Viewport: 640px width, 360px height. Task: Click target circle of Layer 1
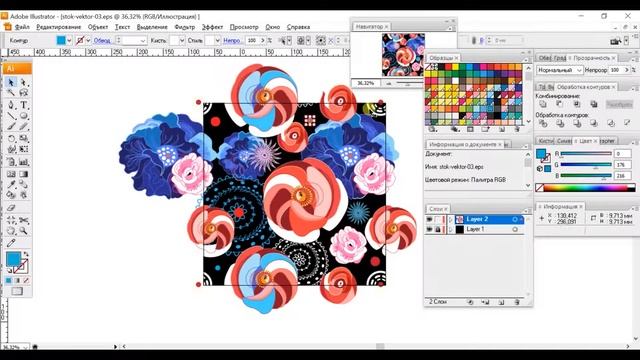click(x=515, y=229)
